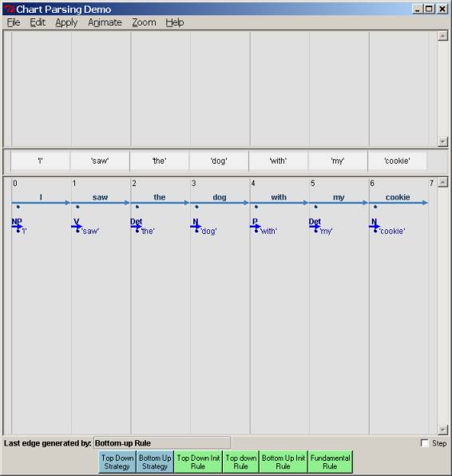Apply the Bottom Up Init Rule

pos(283,462)
